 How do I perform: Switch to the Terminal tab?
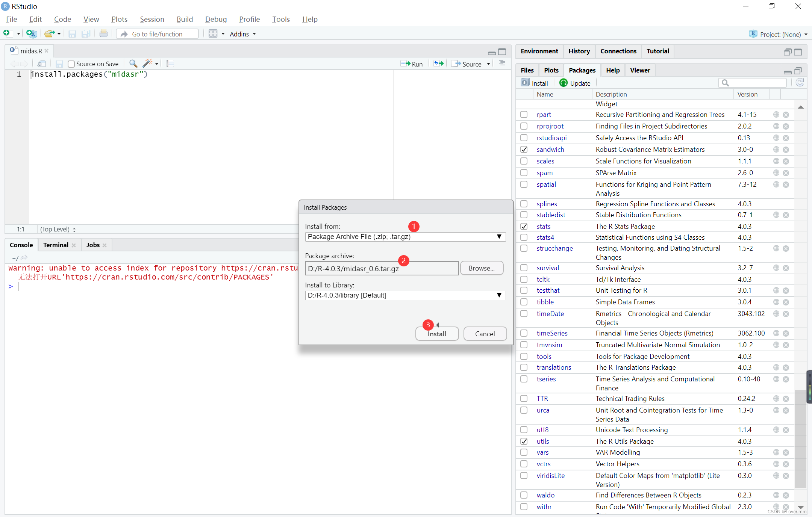pyautogui.click(x=56, y=245)
